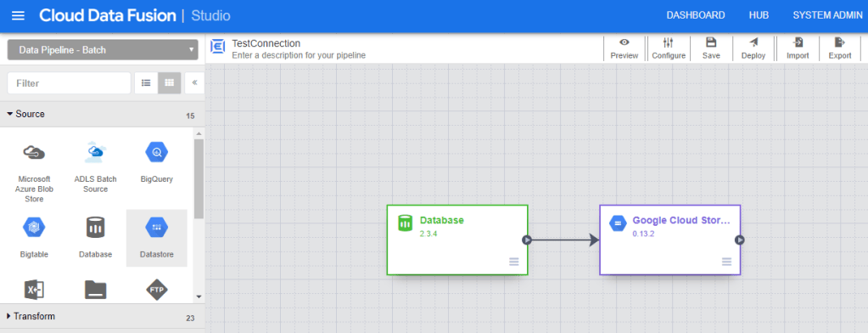Open the Database node hamburger menu
868x333 pixels.
pyautogui.click(x=514, y=262)
